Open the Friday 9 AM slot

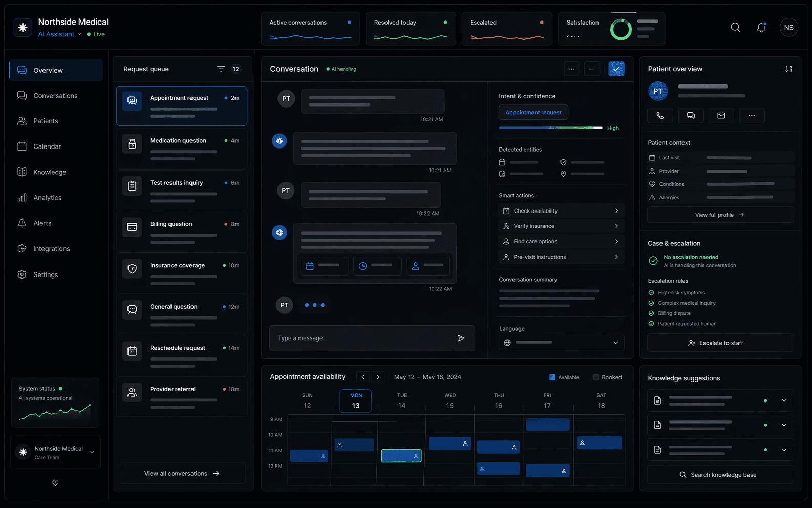coord(548,424)
